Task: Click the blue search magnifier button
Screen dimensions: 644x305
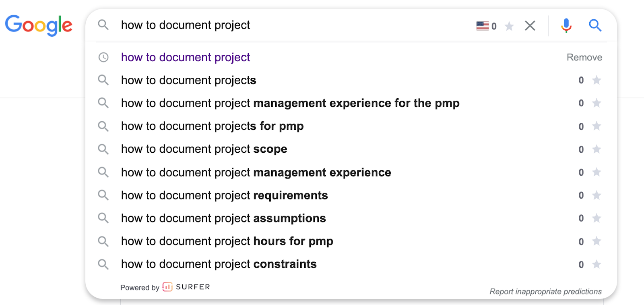Action: tap(595, 25)
